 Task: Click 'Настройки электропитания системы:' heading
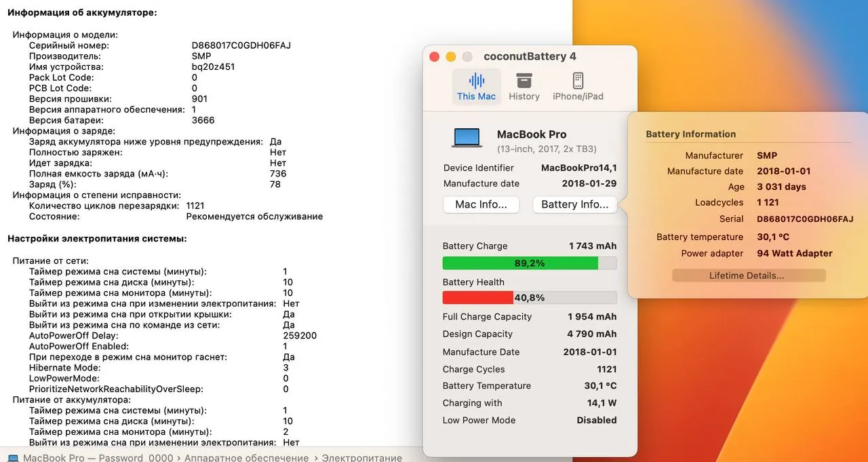point(97,239)
